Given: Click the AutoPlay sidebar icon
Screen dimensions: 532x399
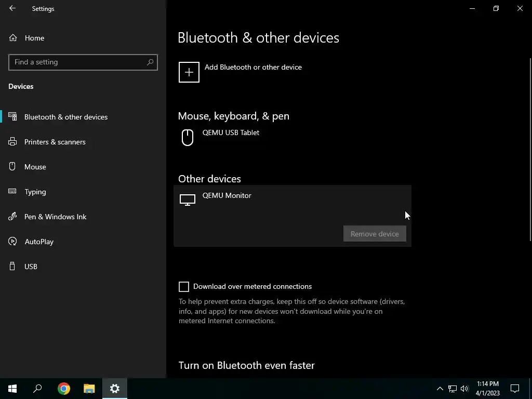Looking at the screenshot, I should click(x=12, y=241).
